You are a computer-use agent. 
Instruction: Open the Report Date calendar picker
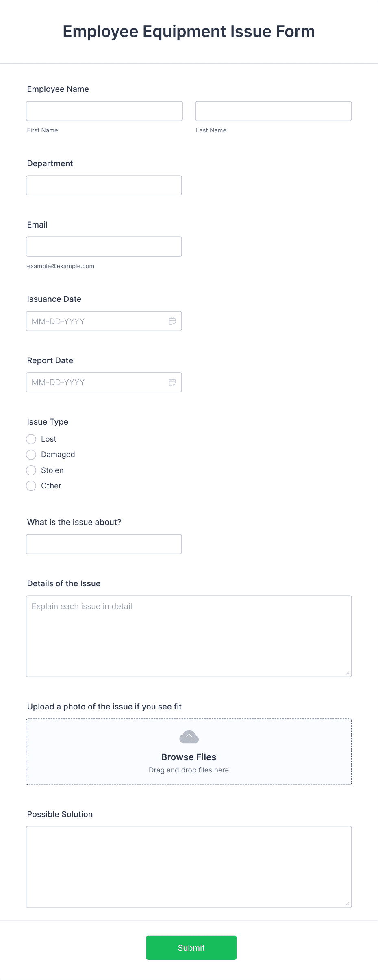click(172, 382)
